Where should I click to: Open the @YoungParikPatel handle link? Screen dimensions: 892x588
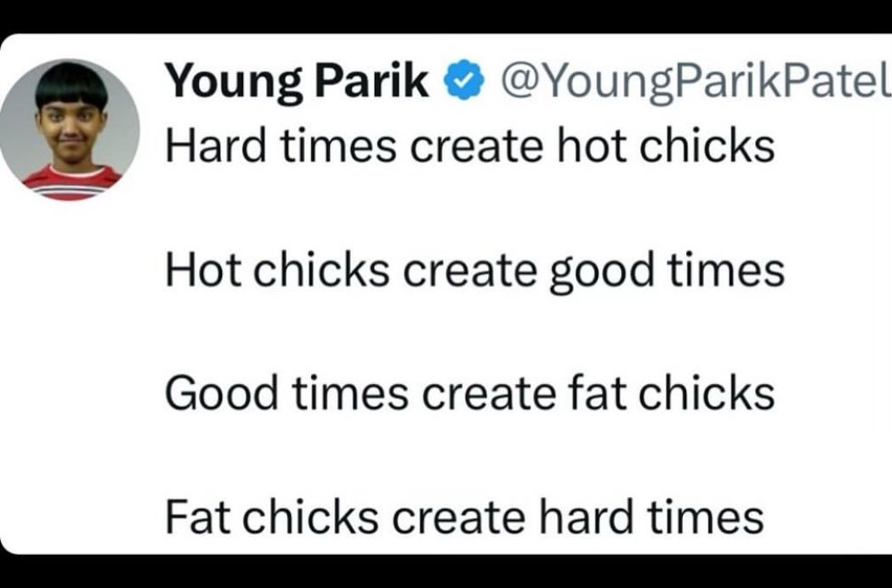692,82
